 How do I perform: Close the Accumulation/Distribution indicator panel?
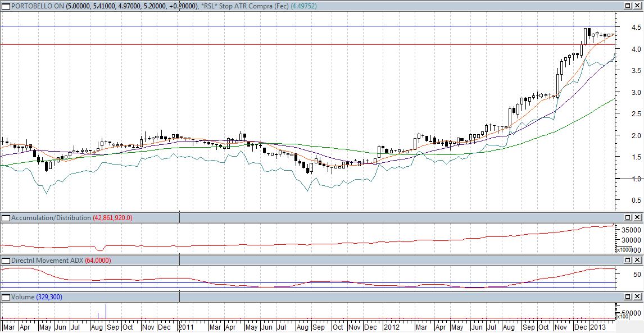637,217
